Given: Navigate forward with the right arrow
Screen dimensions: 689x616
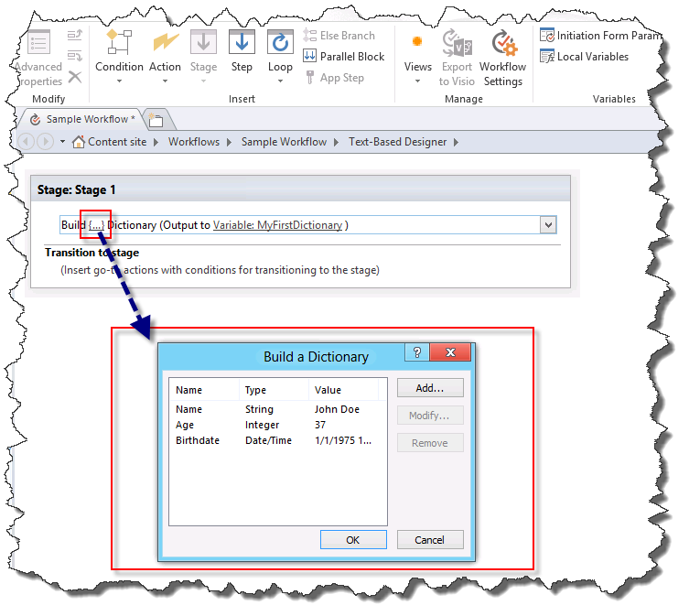Looking at the screenshot, I should (x=45, y=142).
